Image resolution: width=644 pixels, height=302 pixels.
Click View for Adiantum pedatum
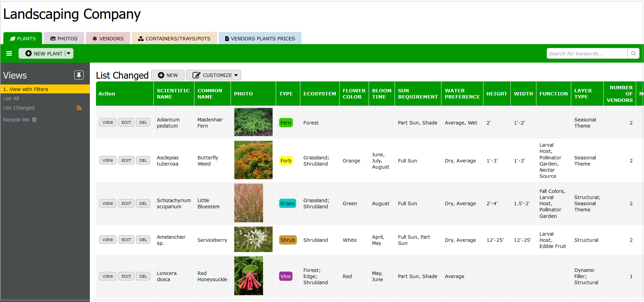[x=108, y=122]
